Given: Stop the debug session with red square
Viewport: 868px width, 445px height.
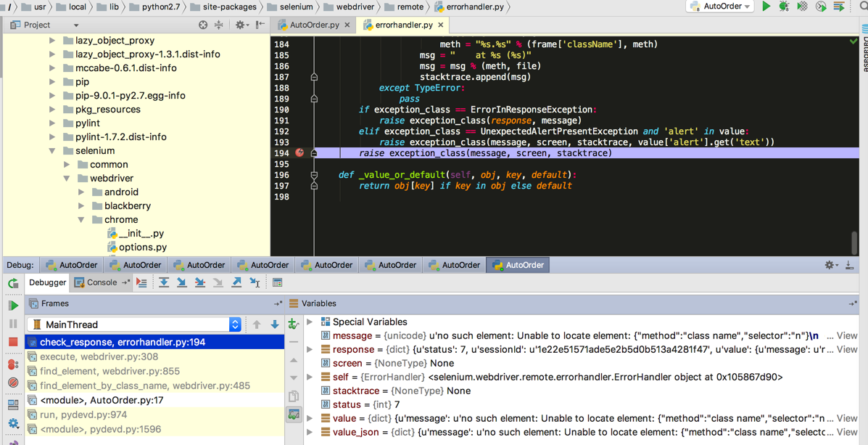Looking at the screenshot, I should 13,341.
